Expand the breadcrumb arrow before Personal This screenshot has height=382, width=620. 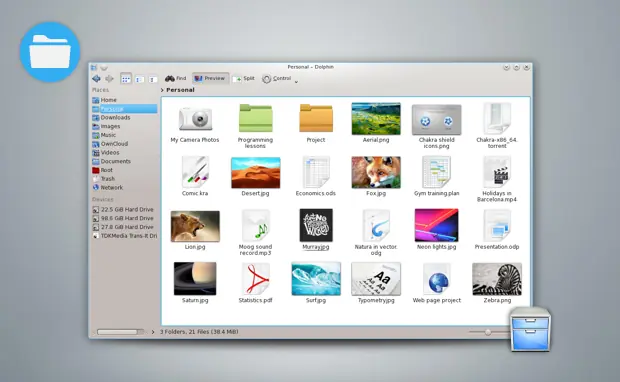(162, 90)
